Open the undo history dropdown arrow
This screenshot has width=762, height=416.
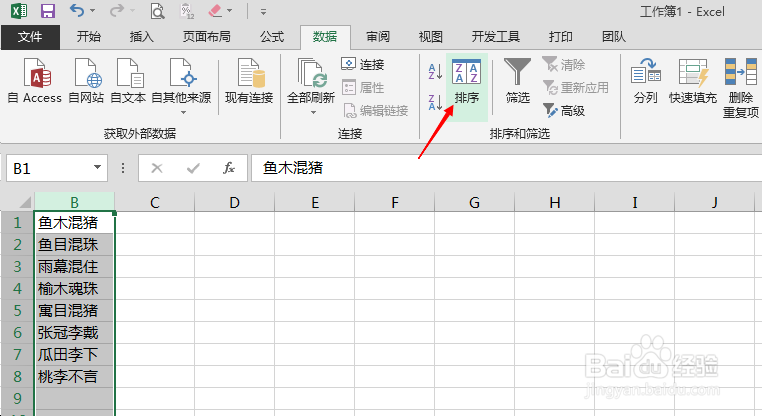point(92,11)
